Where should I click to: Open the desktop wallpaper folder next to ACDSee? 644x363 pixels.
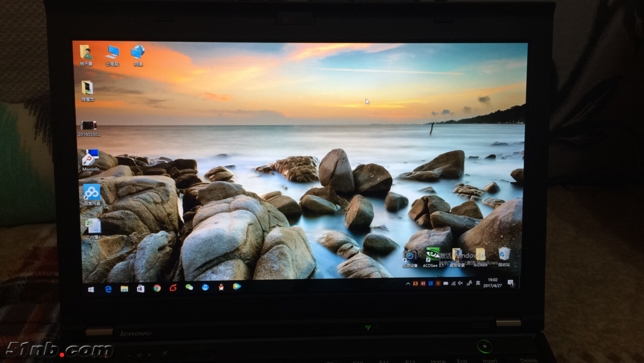click(x=457, y=258)
